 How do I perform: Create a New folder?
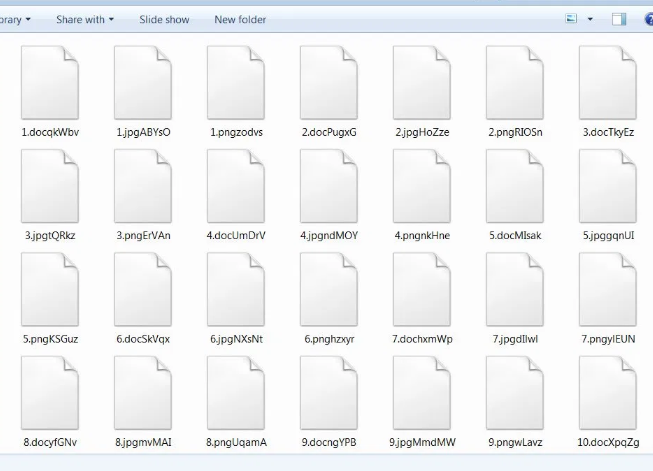coord(240,19)
